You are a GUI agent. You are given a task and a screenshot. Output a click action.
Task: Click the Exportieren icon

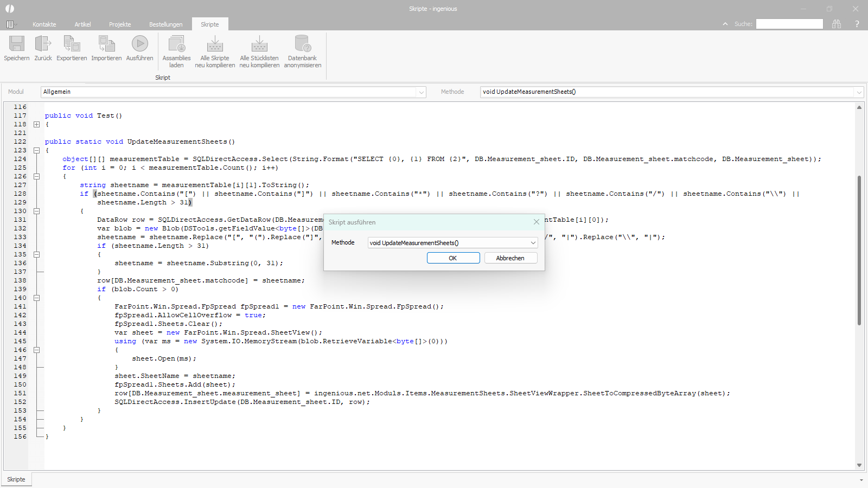coord(72,44)
